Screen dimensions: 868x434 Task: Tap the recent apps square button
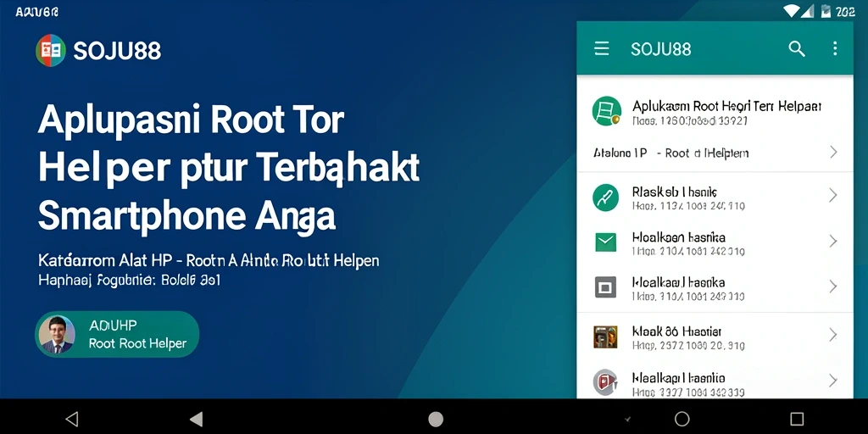(x=797, y=419)
